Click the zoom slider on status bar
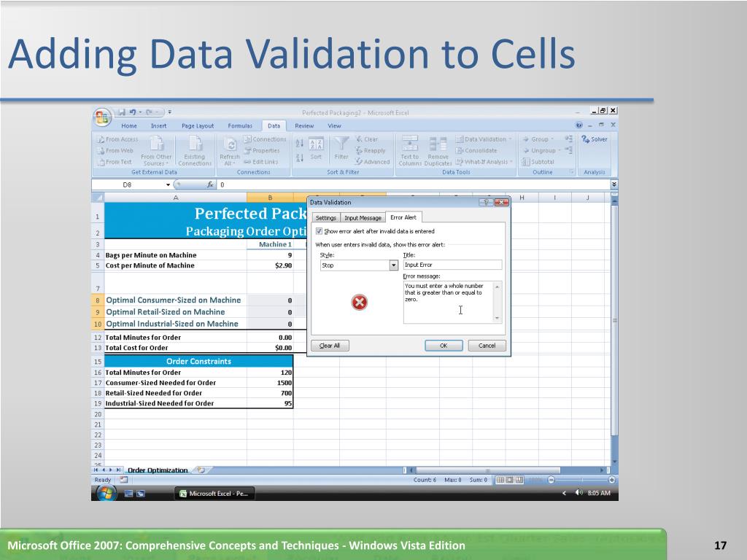The height and width of the screenshot is (560, 747). pyautogui.click(x=581, y=480)
